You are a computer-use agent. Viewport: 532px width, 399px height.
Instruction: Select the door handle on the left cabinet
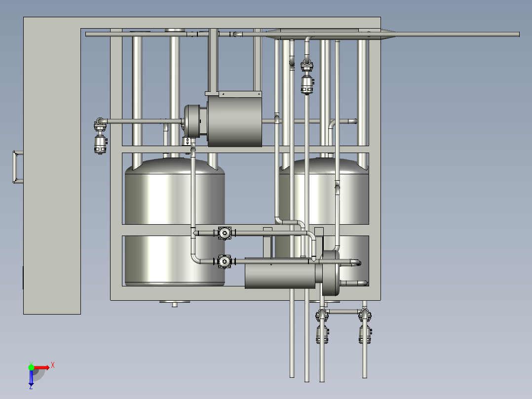pyautogui.click(x=18, y=167)
